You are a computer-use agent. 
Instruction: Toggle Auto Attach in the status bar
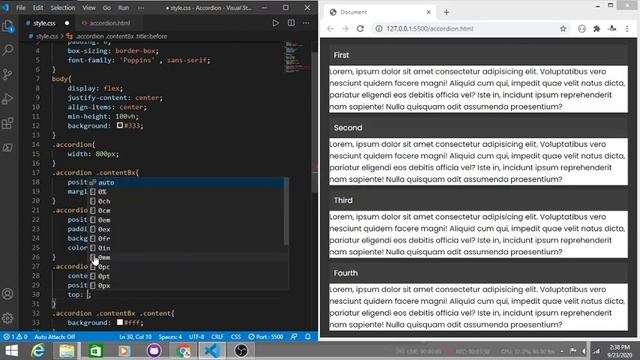point(55,337)
